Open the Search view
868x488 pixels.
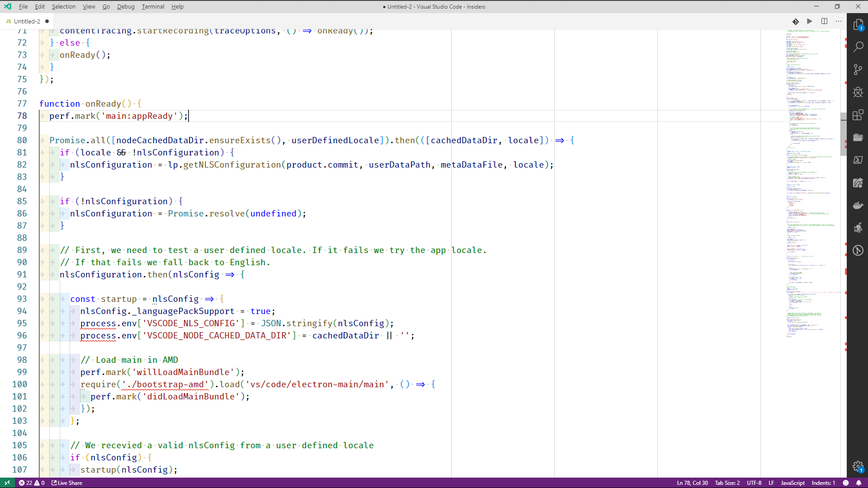click(x=858, y=47)
